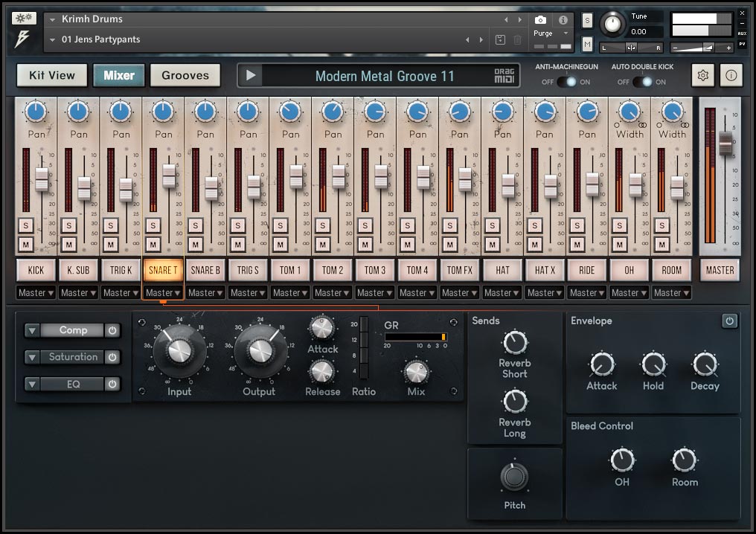
Task: Toggle the Anti-Machinegun switch
Action: click(566, 82)
